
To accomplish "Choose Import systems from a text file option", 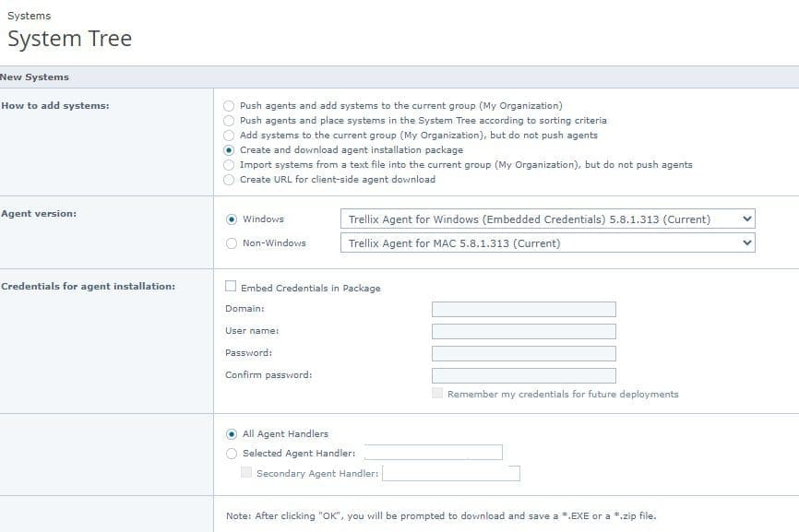I will 229,165.
